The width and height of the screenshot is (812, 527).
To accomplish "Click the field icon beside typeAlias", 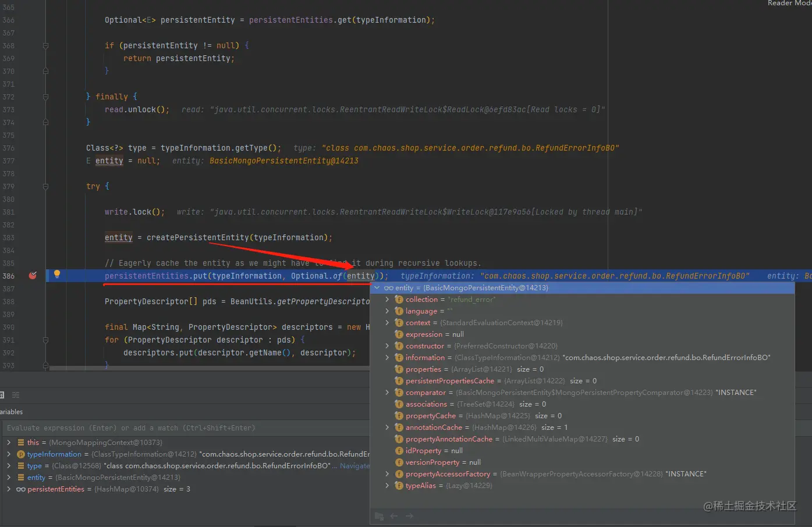I will 399,485.
